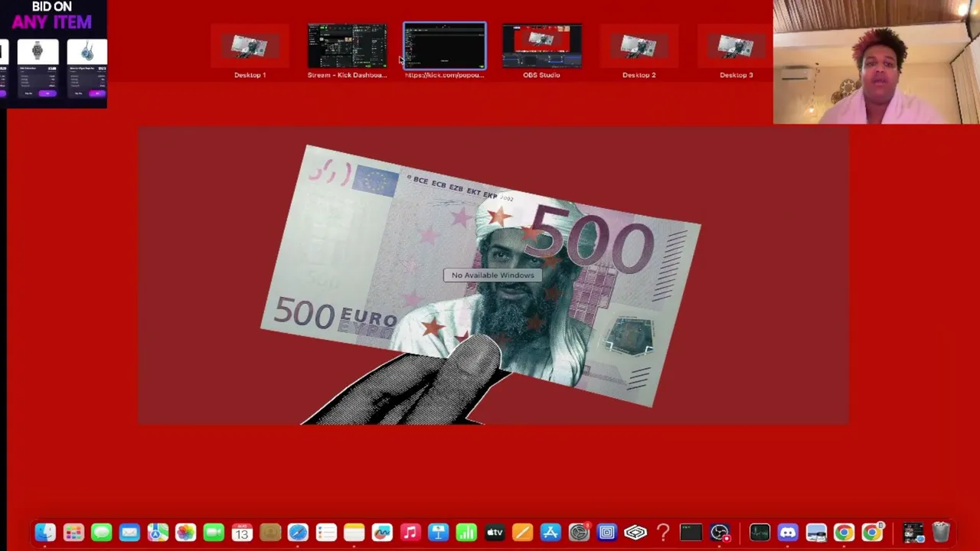Open Numbers from the dock

(x=466, y=533)
